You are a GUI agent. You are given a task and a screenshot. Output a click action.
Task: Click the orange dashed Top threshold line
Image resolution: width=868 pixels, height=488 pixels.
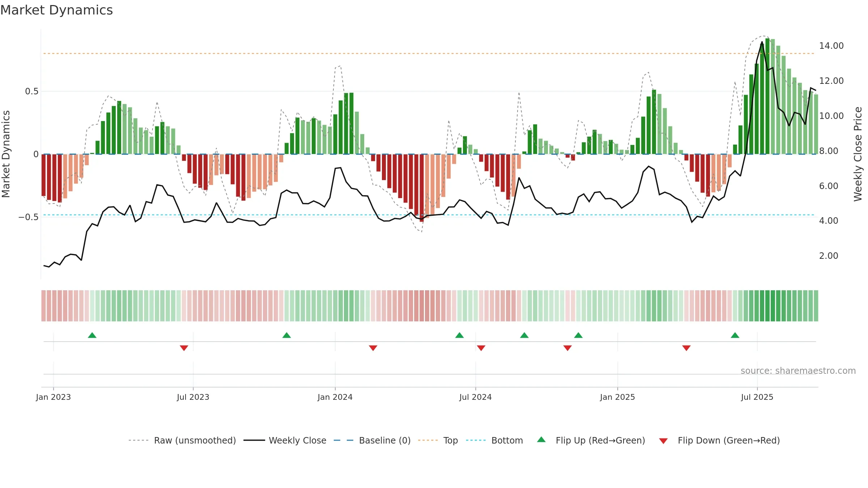[429, 53]
